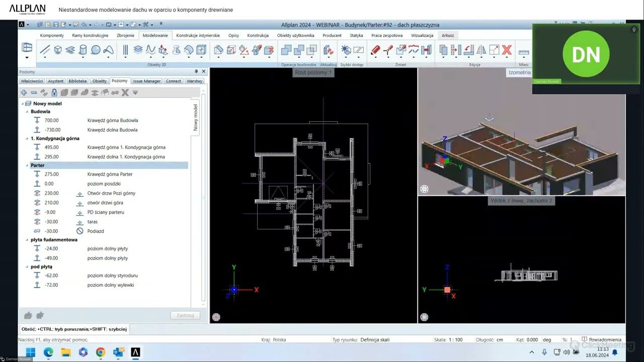Image resolution: width=644 pixels, height=362 pixels.
Task: Select the Box 3D solid tool
Action: click(x=58, y=50)
